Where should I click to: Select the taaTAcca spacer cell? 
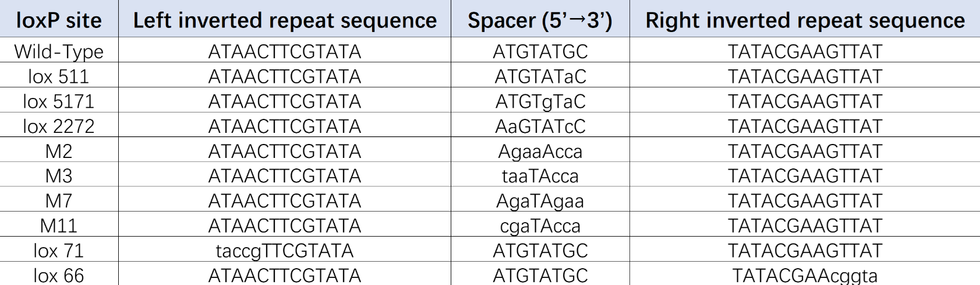pyautogui.click(x=540, y=176)
